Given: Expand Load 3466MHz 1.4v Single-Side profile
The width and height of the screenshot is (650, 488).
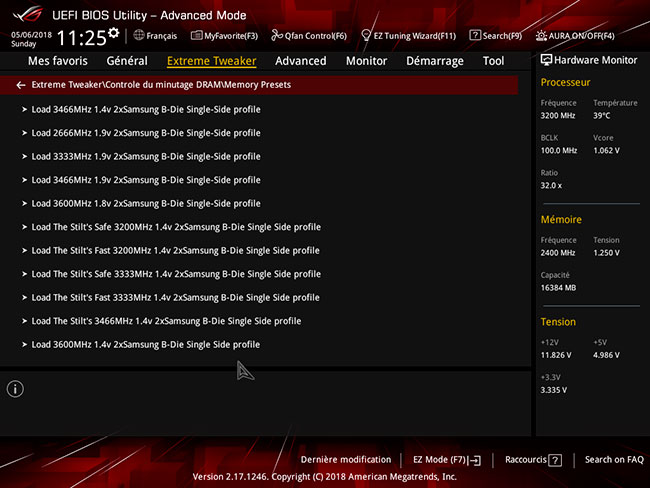Looking at the screenshot, I should click(x=145, y=110).
